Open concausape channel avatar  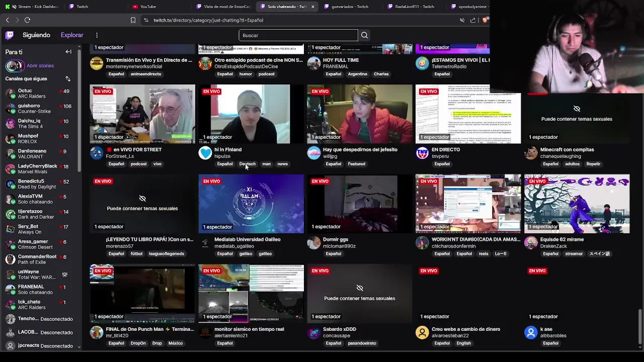(314, 332)
